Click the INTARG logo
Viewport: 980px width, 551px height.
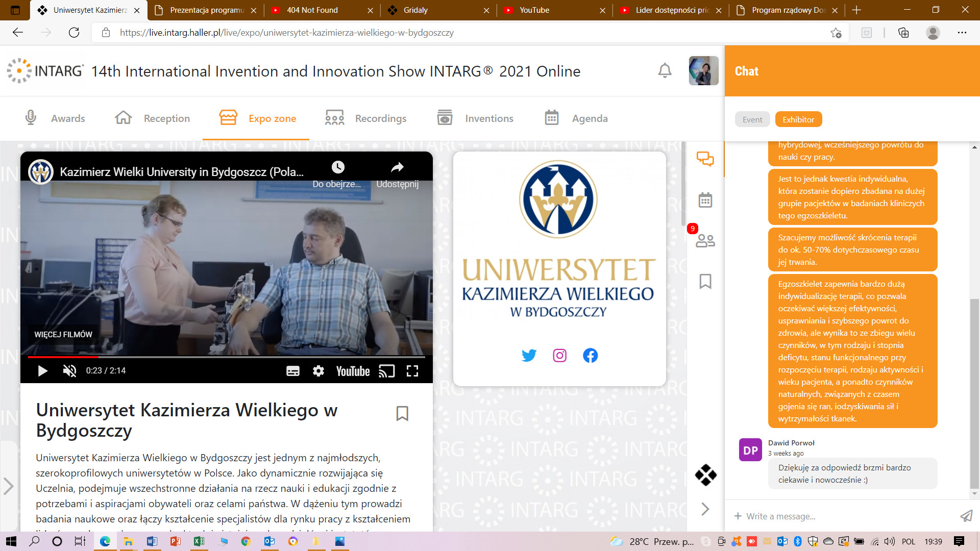pyautogui.click(x=45, y=70)
